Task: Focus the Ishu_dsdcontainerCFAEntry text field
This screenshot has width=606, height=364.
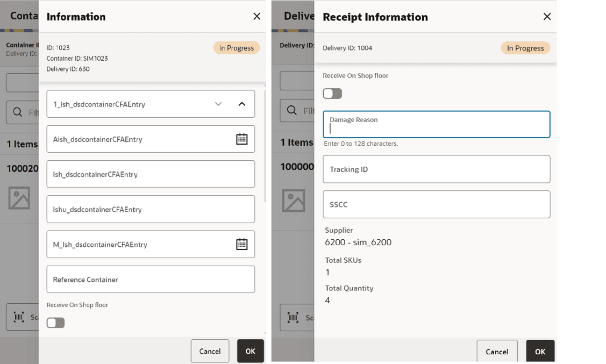Action: point(151,209)
